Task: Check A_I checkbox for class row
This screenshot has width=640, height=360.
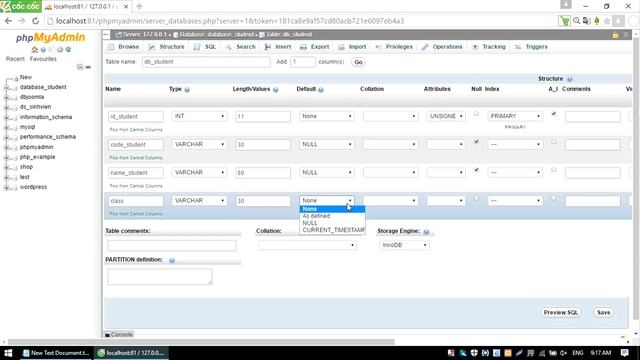Action: (553, 198)
